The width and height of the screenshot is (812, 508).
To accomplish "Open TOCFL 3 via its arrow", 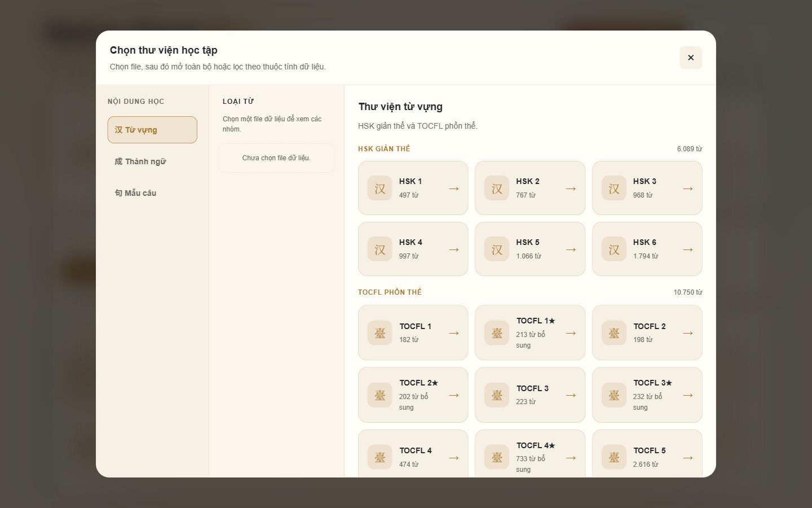I will [571, 395].
